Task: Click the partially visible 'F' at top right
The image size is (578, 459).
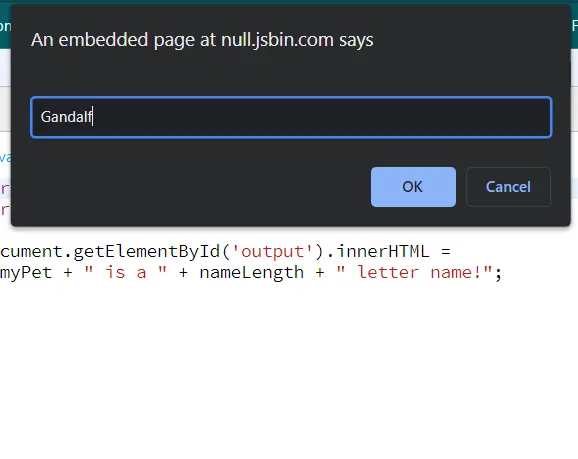Action: pos(575,26)
